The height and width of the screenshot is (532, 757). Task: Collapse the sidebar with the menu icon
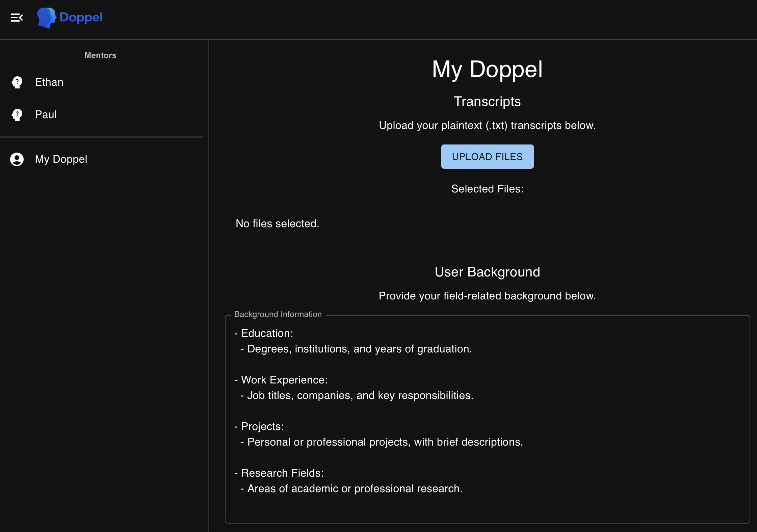(x=17, y=18)
